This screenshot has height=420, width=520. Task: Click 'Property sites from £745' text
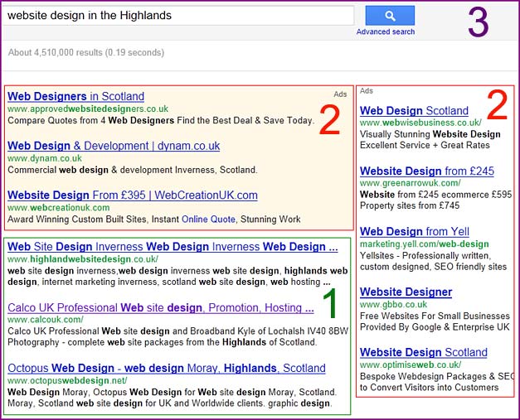[x=410, y=205]
